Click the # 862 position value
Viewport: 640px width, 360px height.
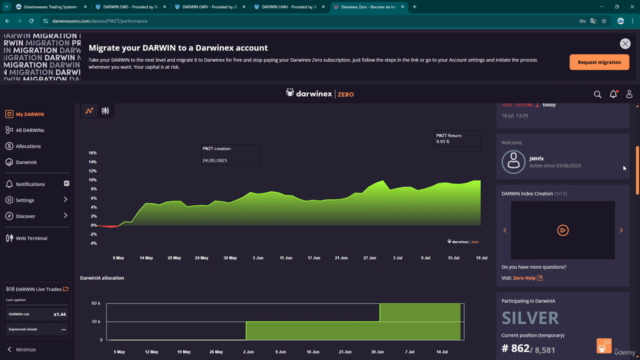tap(516, 349)
